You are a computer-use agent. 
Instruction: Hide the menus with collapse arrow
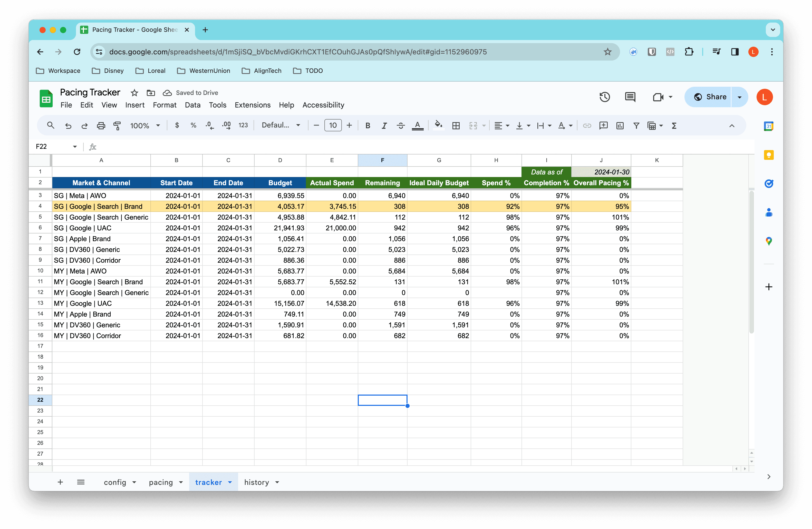[x=731, y=125]
